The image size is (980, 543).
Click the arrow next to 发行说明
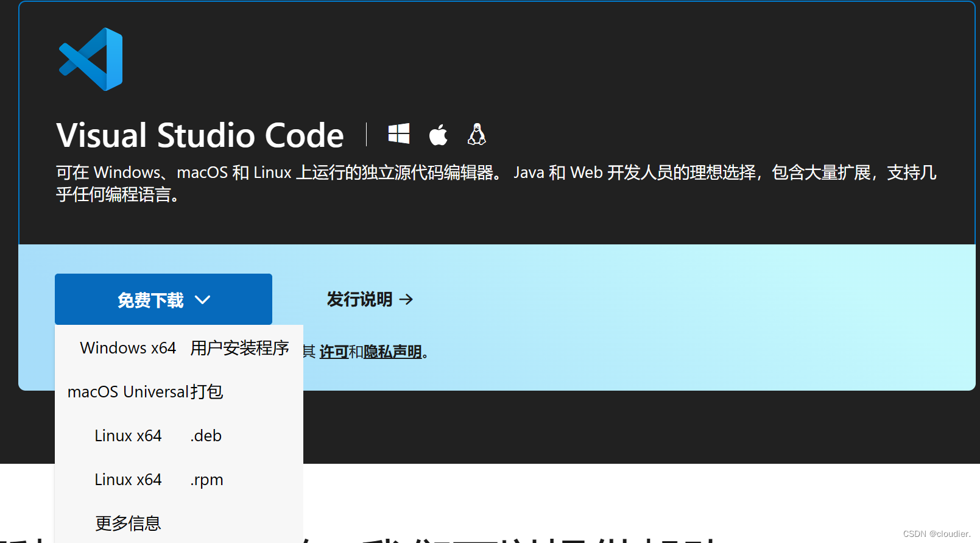(406, 299)
